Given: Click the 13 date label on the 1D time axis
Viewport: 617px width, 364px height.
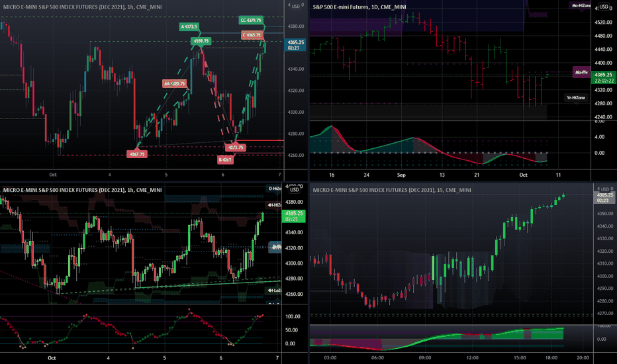Looking at the screenshot, I should click(x=442, y=175).
